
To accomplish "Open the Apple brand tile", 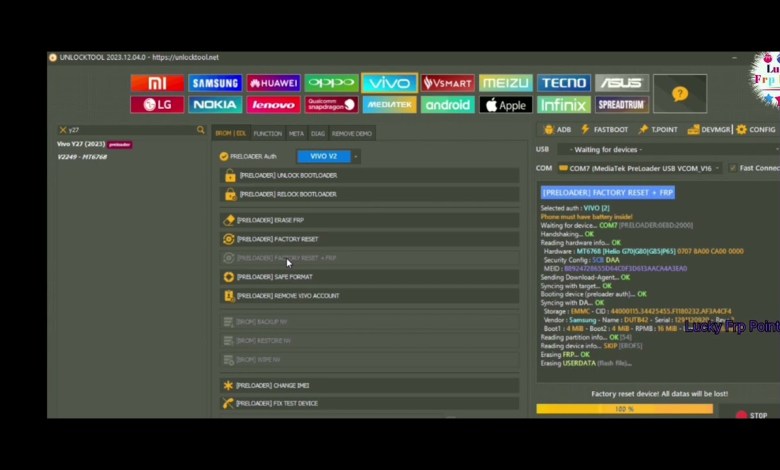I will pyautogui.click(x=505, y=104).
